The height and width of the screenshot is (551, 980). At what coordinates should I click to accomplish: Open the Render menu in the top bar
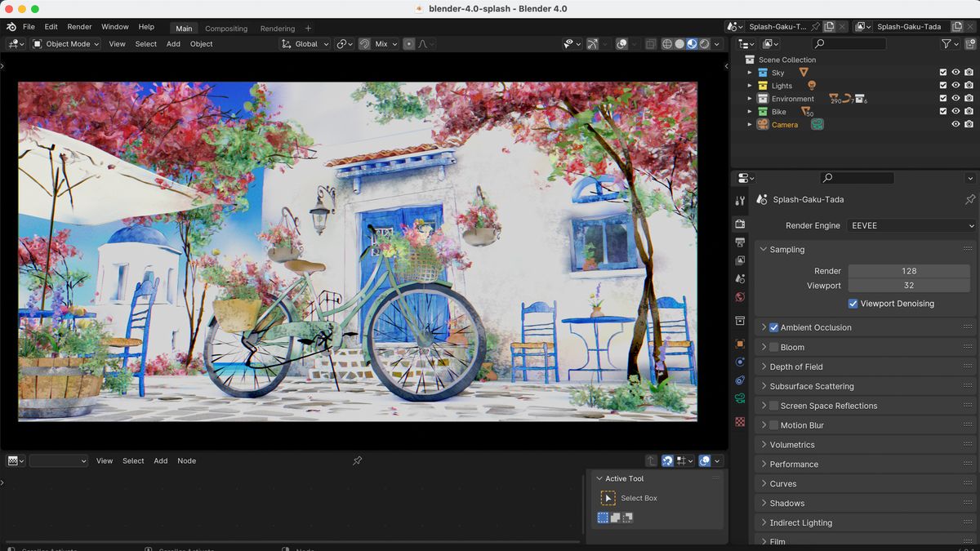[x=79, y=26]
